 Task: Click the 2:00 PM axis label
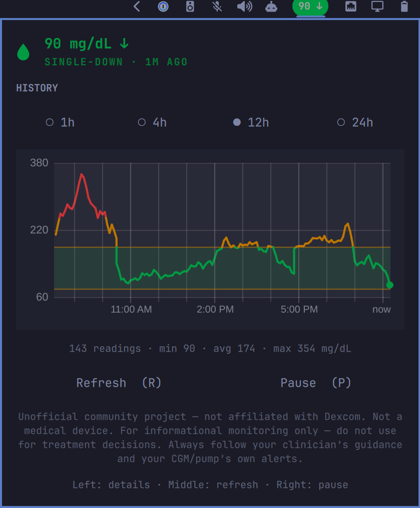[215, 310]
